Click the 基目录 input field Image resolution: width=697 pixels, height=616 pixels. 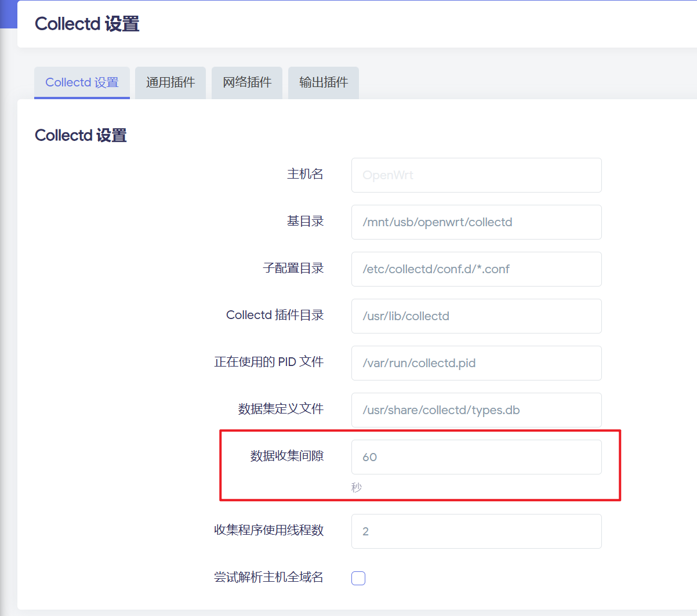click(x=477, y=222)
